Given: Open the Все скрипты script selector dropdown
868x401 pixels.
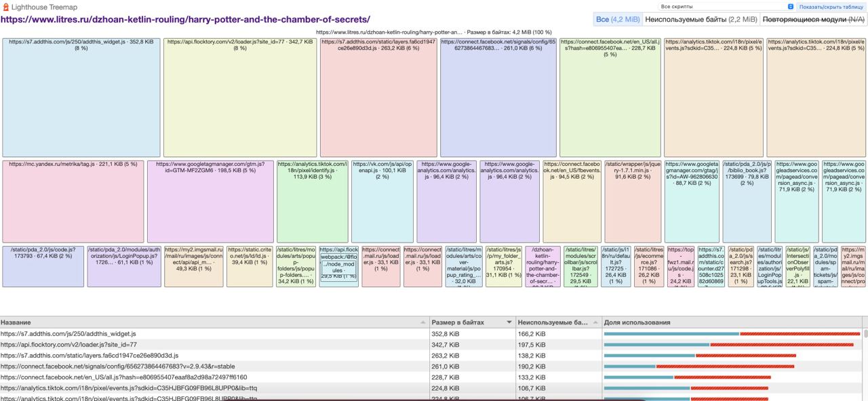Looking at the screenshot, I should tap(726, 7).
